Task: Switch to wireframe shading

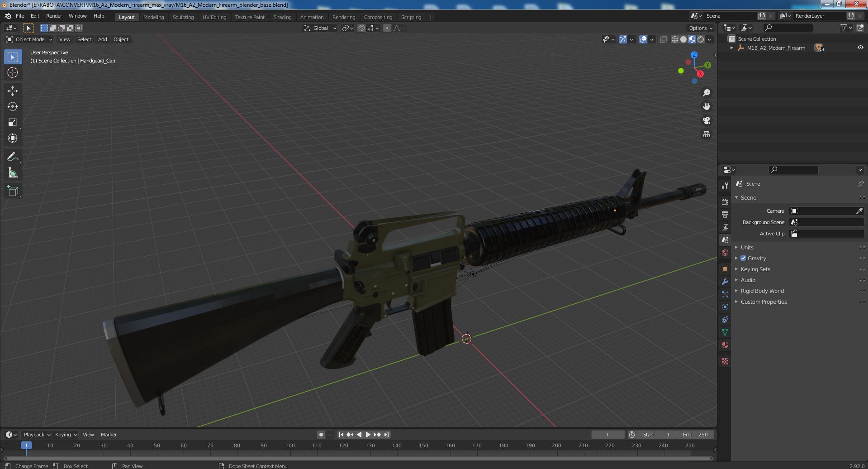Action: point(675,39)
